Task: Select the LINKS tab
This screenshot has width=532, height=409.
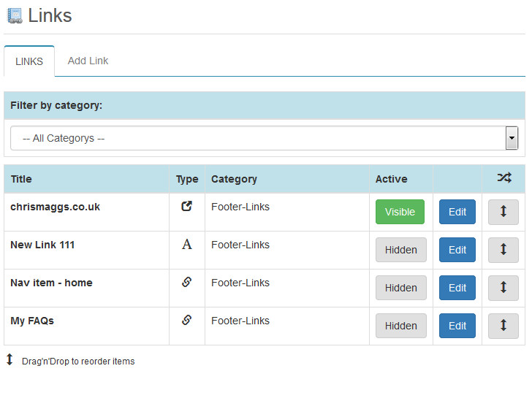Action: [29, 61]
